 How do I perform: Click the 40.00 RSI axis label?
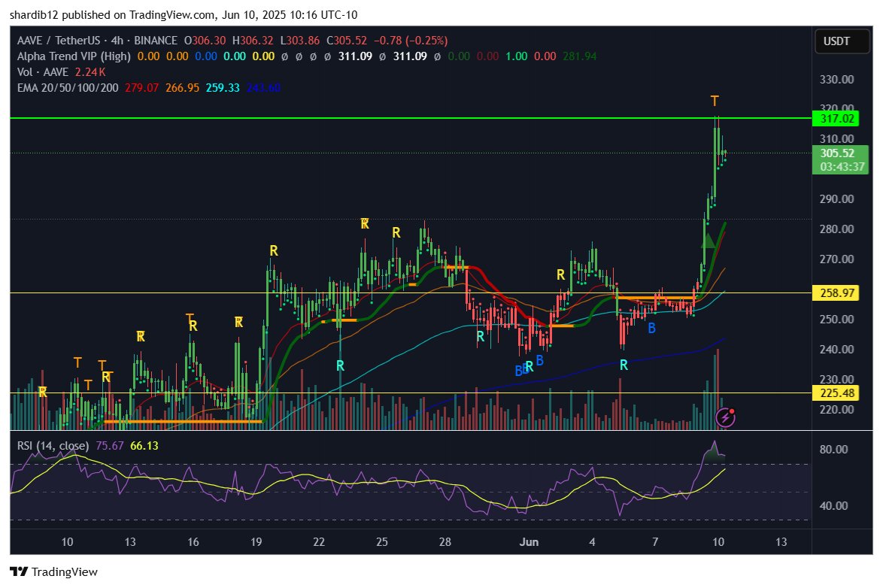[833, 506]
